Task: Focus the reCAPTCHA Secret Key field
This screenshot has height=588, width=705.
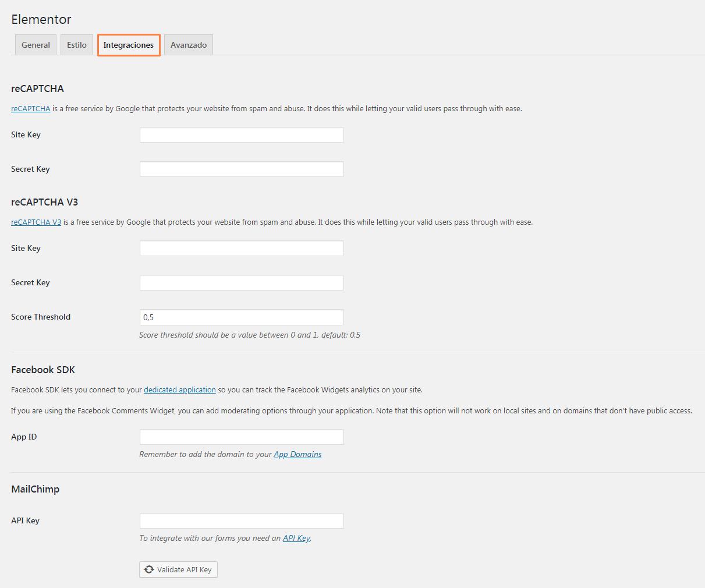Action: click(x=242, y=169)
